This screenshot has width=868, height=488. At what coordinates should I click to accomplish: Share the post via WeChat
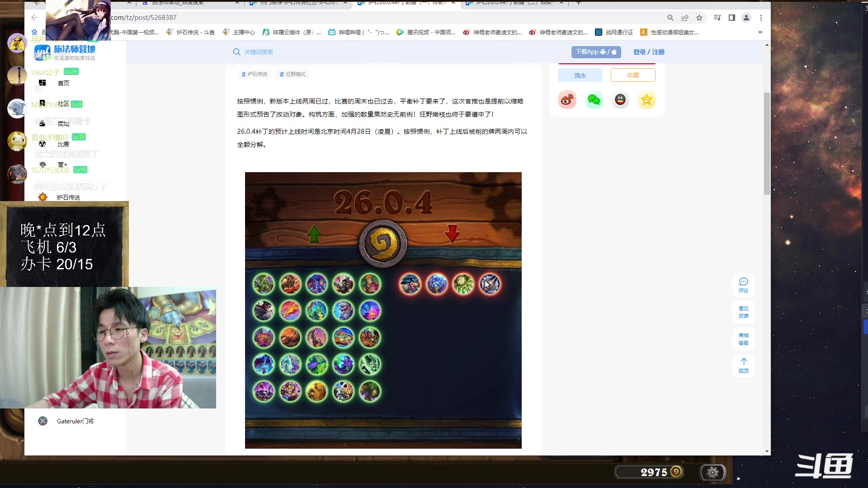point(594,99)
